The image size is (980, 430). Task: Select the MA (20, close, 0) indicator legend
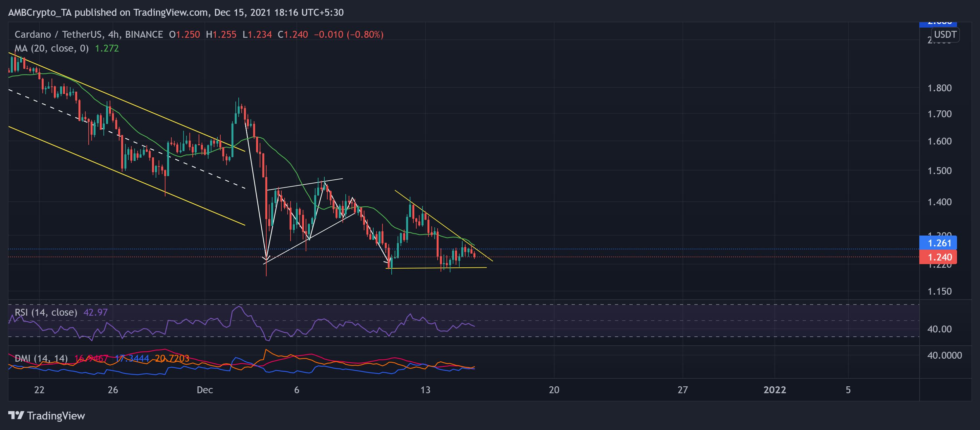click(51, 48)
